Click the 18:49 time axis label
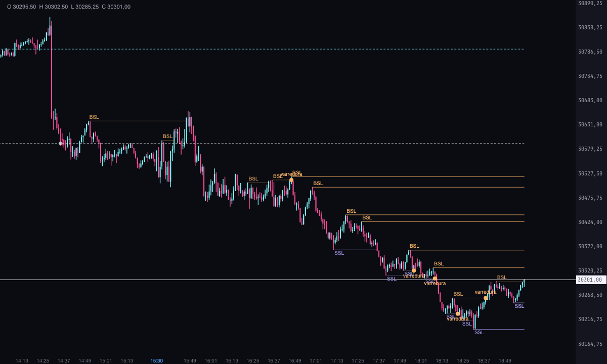 tap(505, 361)
